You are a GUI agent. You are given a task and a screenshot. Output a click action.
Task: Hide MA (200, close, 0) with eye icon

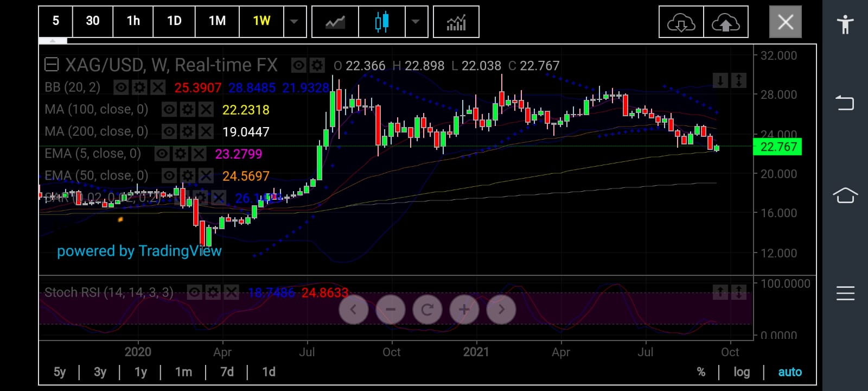click(169, 131)
